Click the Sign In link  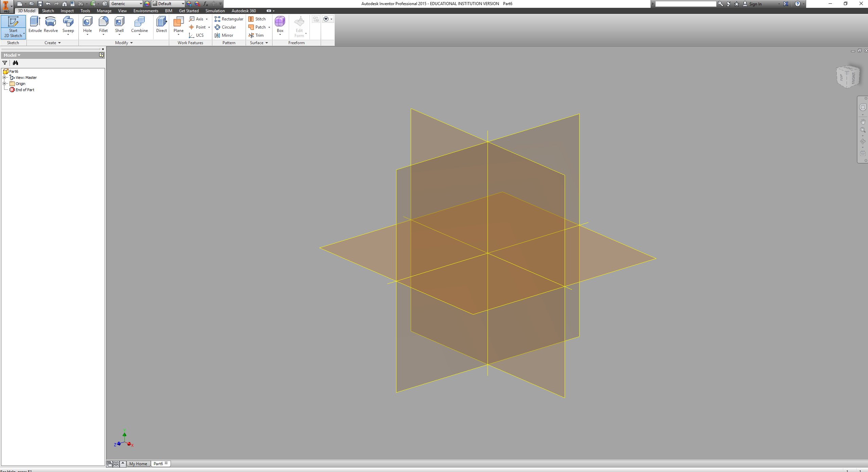click(x=755, y=4)
